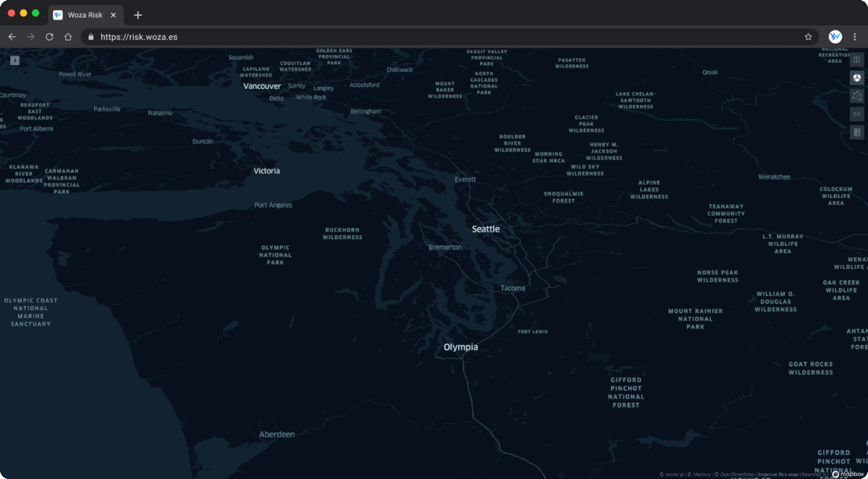
Task: Open a new browser tab
Action: (x=138, y=14)
